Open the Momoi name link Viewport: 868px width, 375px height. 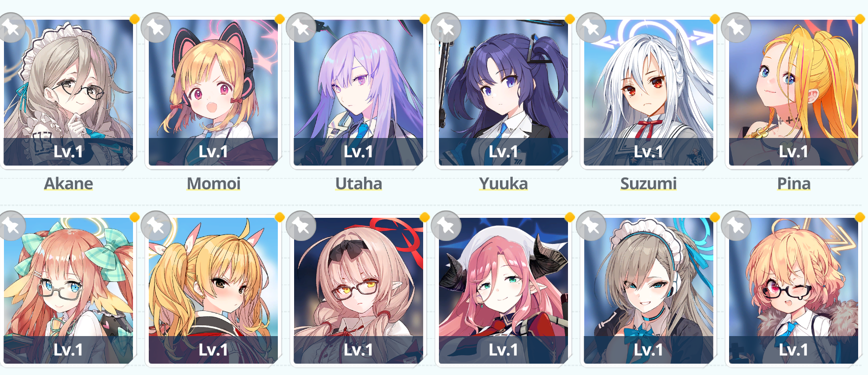pyautogui.click(x=213, y=184)
